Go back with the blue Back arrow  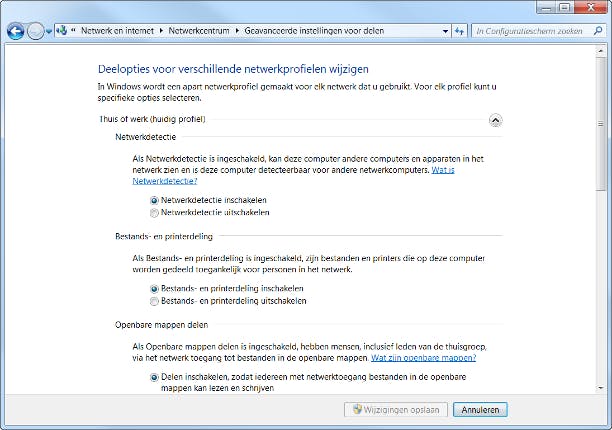click(x=16, y=31)
